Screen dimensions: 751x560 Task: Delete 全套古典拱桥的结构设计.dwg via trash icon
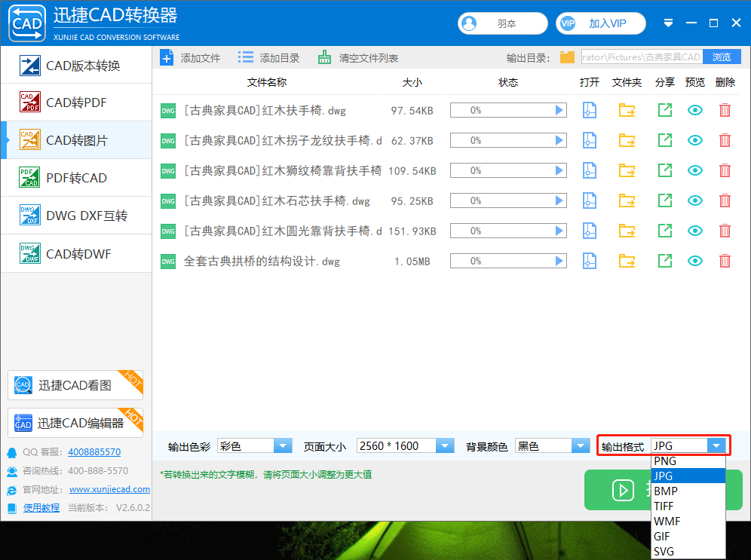[x=725, y=261]
